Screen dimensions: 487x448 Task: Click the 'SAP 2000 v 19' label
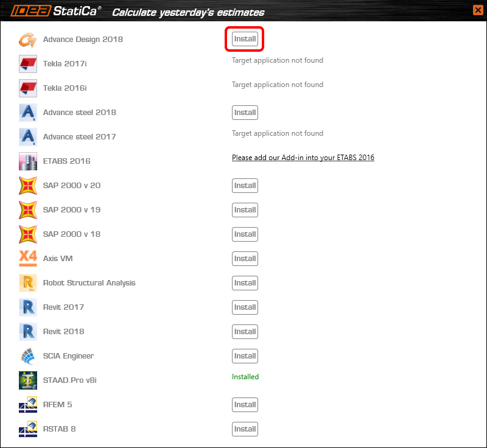click(x=72, y=210)
